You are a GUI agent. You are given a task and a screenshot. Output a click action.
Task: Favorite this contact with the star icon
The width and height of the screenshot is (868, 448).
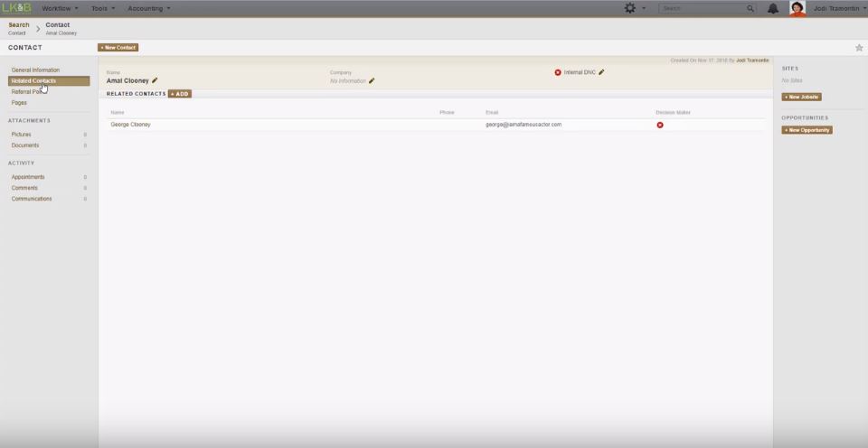[x=859, y=48]
